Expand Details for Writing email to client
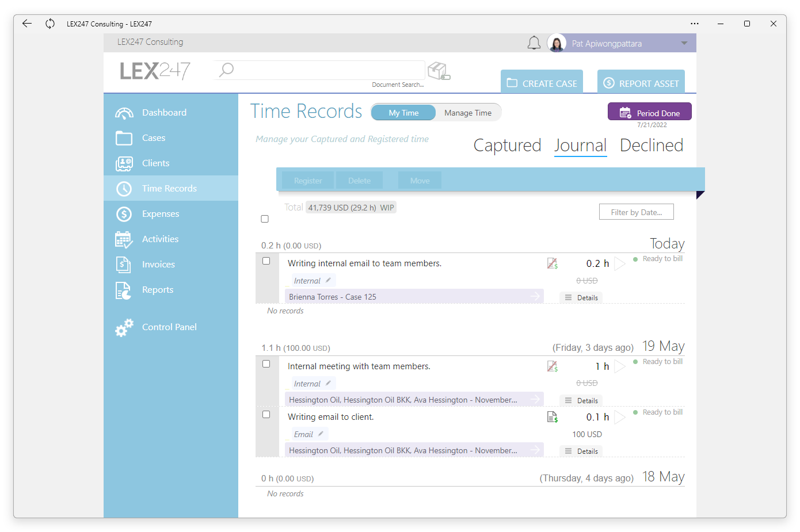 pos(581,451)
